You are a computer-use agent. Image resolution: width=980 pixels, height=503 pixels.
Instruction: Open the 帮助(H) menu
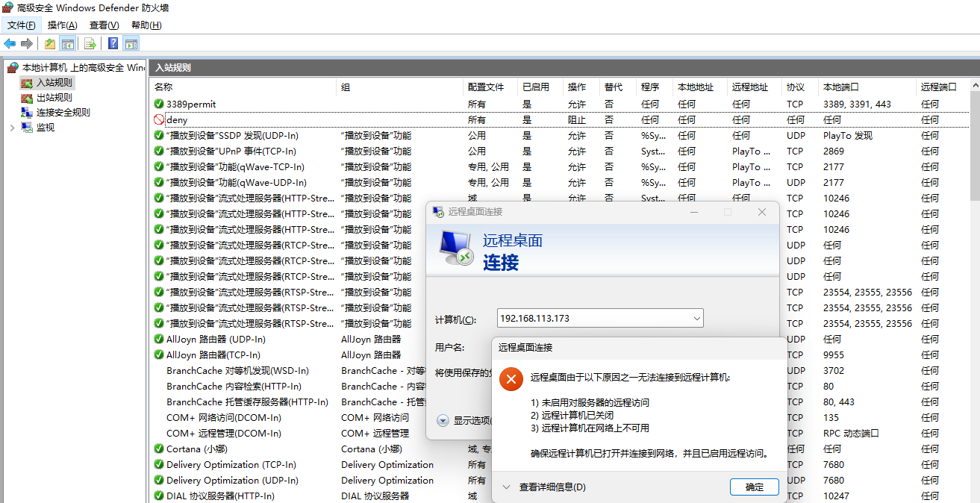point(146,25)
